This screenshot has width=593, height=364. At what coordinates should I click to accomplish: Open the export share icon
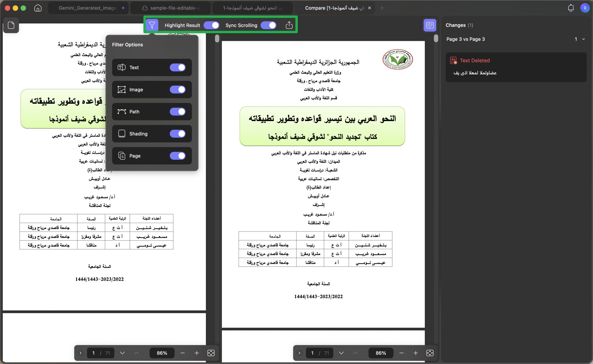pyautogui.click(x=289, y=25)
